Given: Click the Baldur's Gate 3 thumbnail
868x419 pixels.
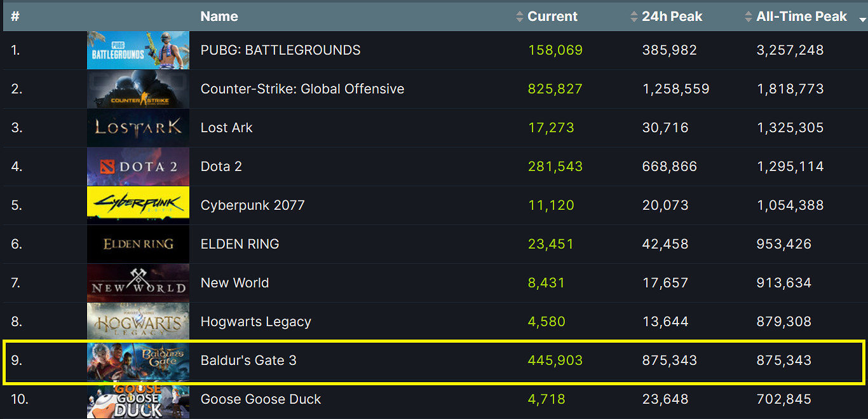Looking at the screenshot, I should [138, 361].
